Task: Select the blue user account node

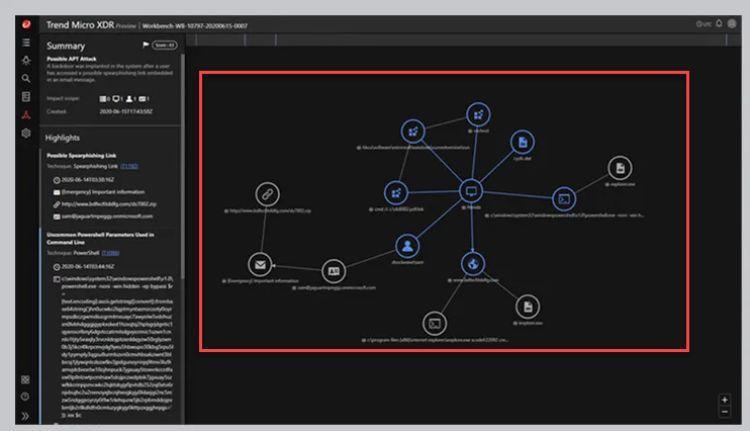Action: (x=407, y=246)
